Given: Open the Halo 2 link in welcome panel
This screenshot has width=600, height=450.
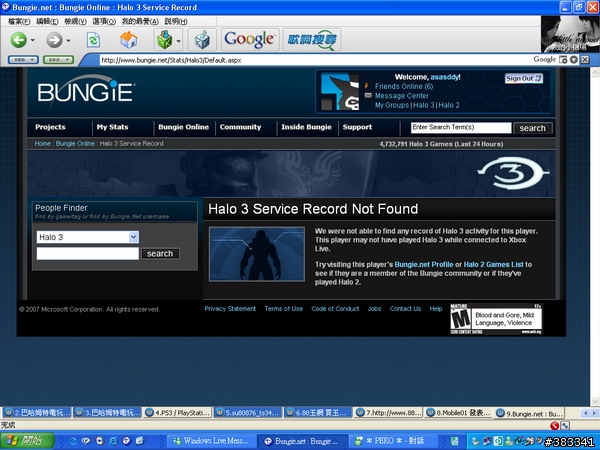Looking at the screenshot, I should (449, 105).
